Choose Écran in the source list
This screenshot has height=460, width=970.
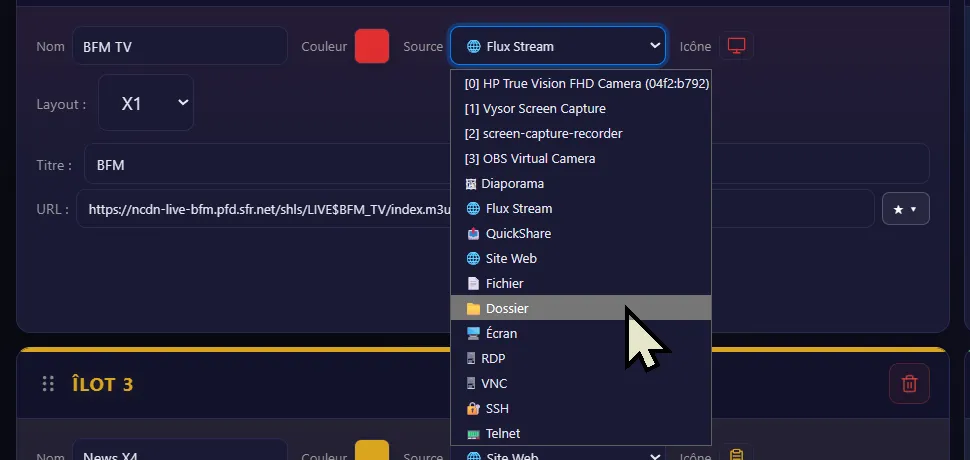[x=581, y=333]
